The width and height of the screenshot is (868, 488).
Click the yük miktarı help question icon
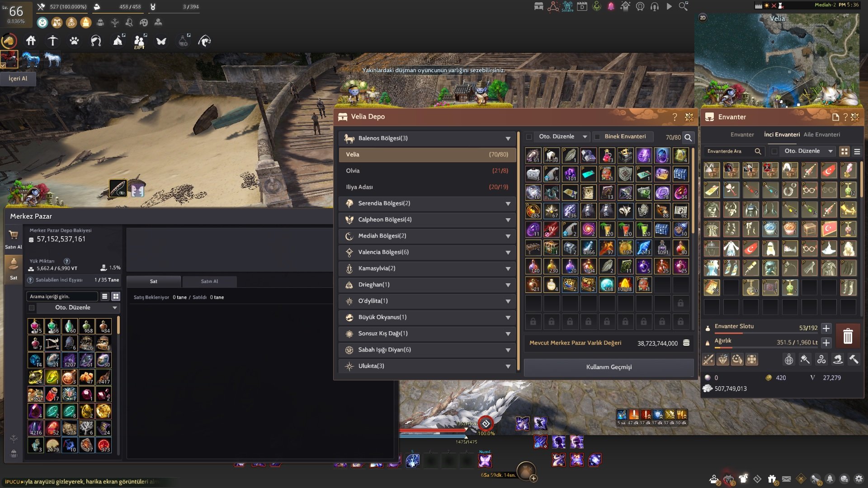pyautogui.click(x=67, y=261)
